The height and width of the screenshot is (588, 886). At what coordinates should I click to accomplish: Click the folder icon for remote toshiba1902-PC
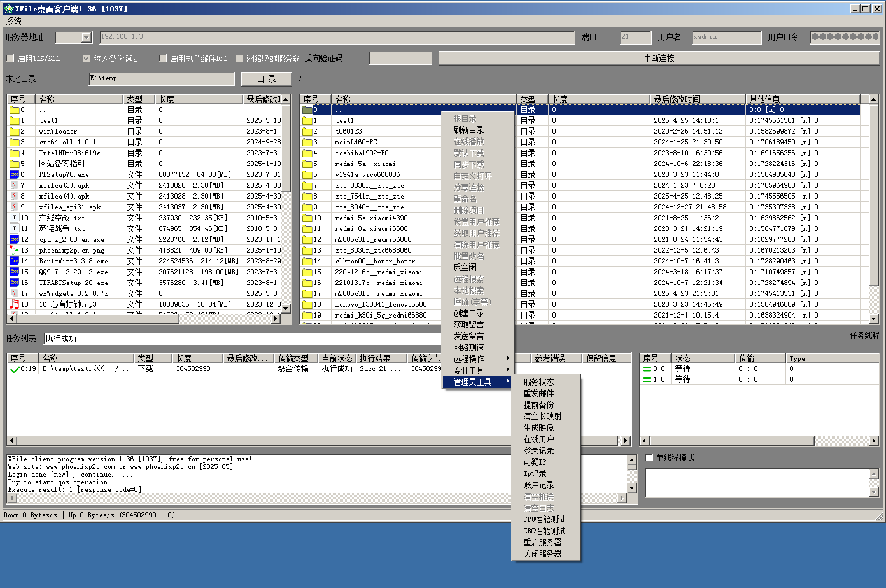point(307,153)
